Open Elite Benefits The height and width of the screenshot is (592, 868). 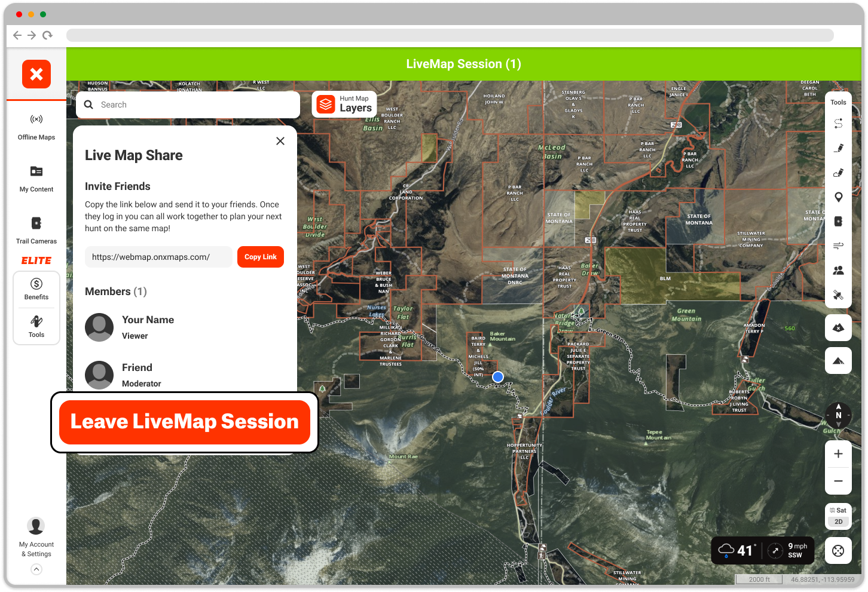pos(36,289)
